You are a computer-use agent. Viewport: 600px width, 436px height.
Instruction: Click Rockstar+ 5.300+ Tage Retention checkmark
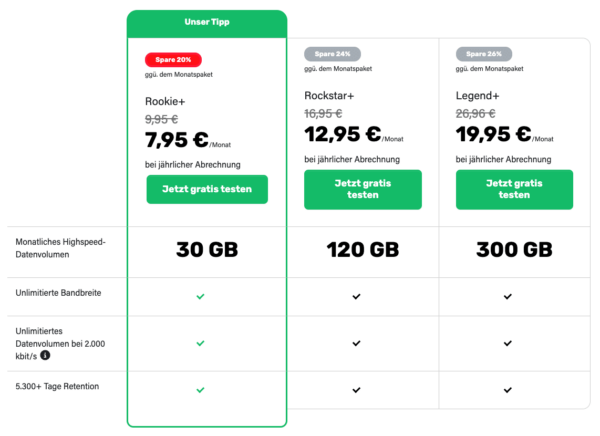tap(355, 390)
